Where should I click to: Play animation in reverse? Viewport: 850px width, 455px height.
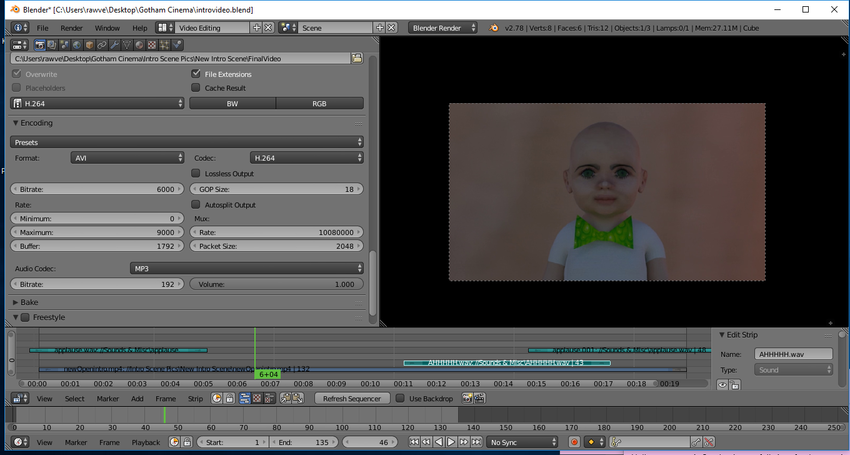[x=439, y=442]
